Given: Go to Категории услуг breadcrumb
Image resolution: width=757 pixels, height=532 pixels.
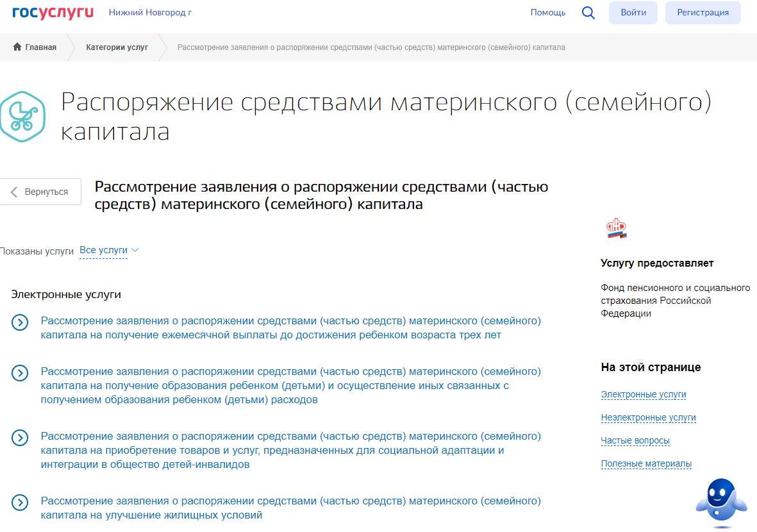Looking at the screenshot, I should pos(117,47).
